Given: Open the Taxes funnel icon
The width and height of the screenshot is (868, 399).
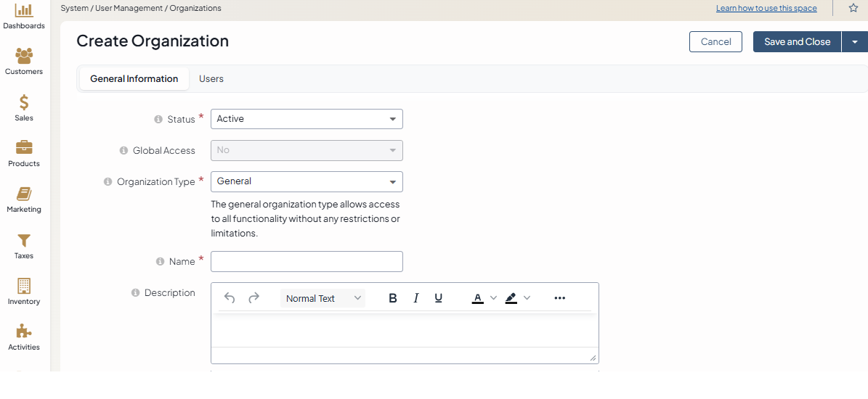Looking at the screenshot, I should click(24, 240).
